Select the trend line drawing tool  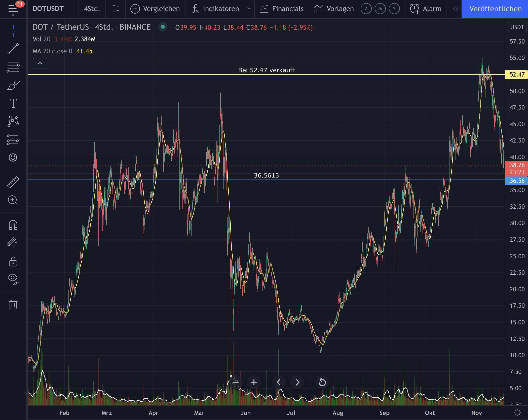(13, 49)
